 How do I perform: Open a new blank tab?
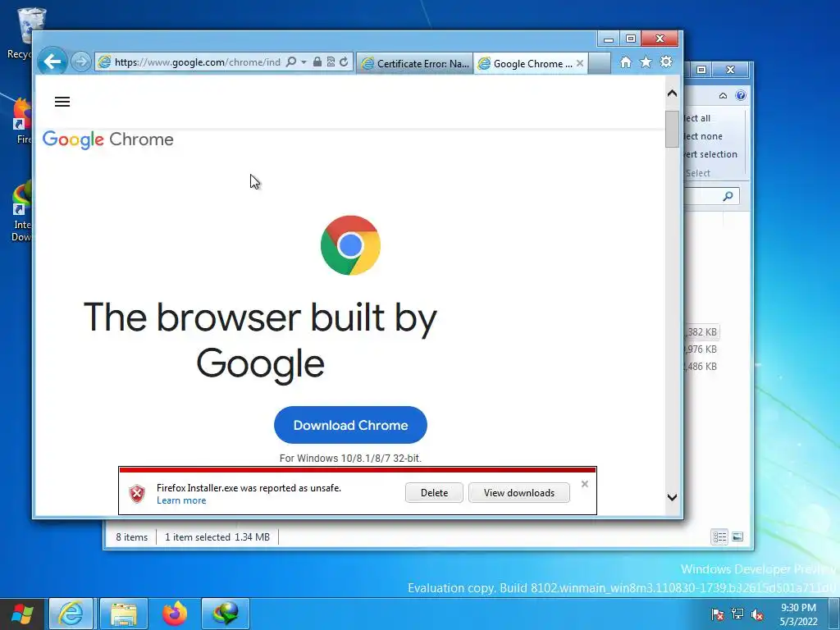pos(600,64)
